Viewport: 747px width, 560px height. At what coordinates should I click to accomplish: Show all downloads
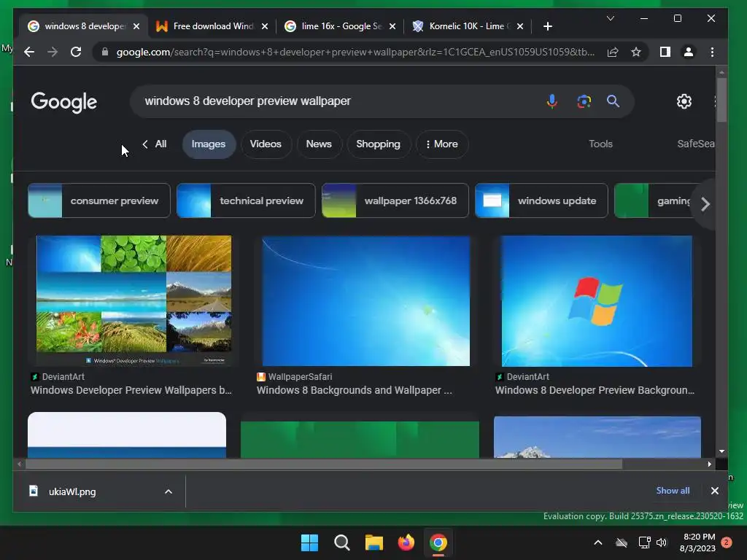673,491
